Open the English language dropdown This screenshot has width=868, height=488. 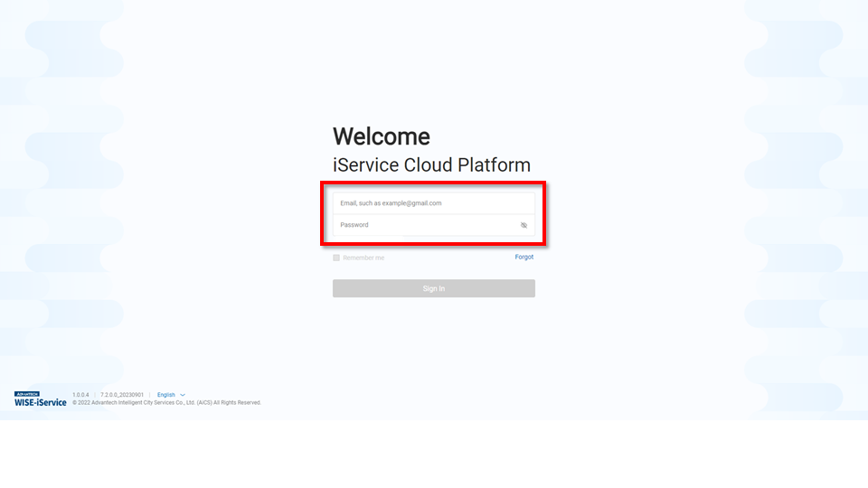tap(171, 395)
